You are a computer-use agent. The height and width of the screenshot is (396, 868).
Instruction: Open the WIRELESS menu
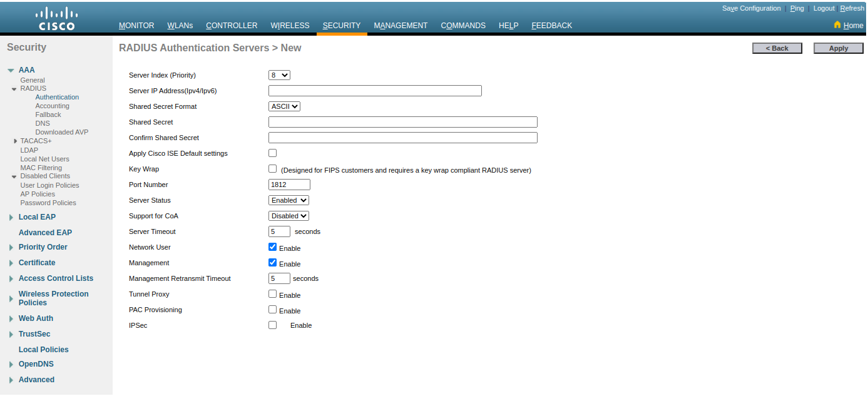[290, 26]
